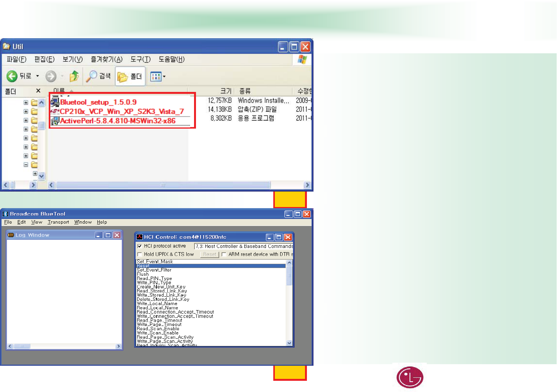Image resolution: width=557 pixels, height=392 pixels.
Task: Click the Back arrow icon in Util toolbar
Action: (x=12, y=76)
